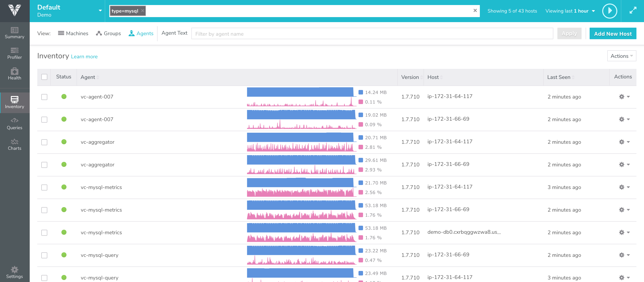Open Queries from the sidebar
Screen dimensions: 644x282
pos(15,124)
